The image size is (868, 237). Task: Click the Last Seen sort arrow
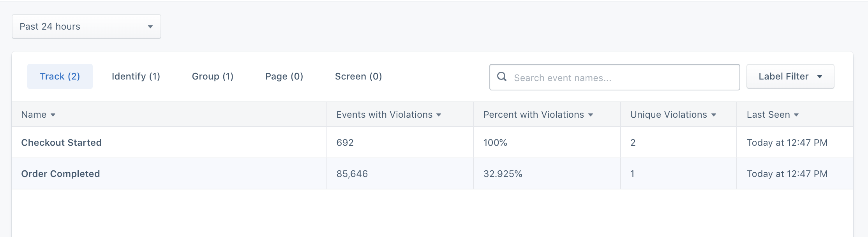point(796,115)
